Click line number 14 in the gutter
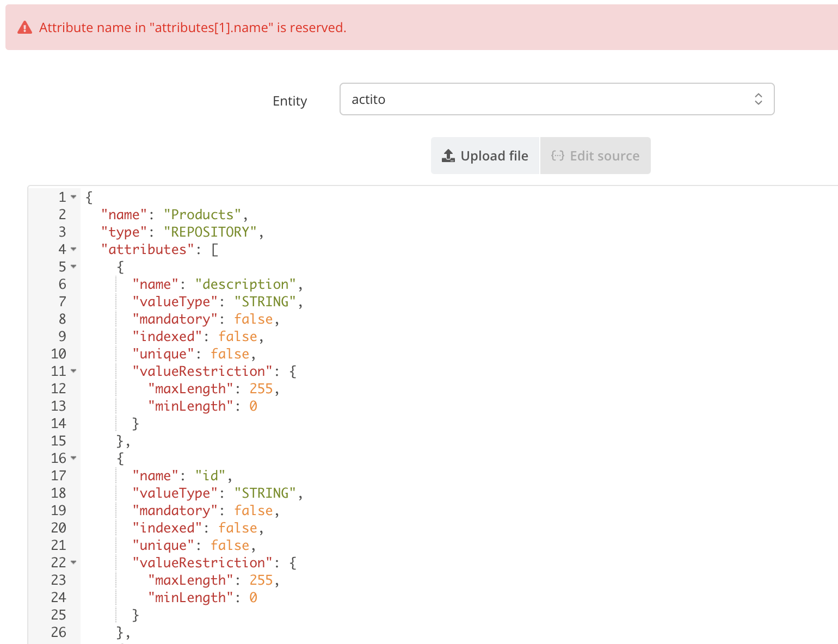Screen dimensions: 838x644 click(x=58, y=424)
